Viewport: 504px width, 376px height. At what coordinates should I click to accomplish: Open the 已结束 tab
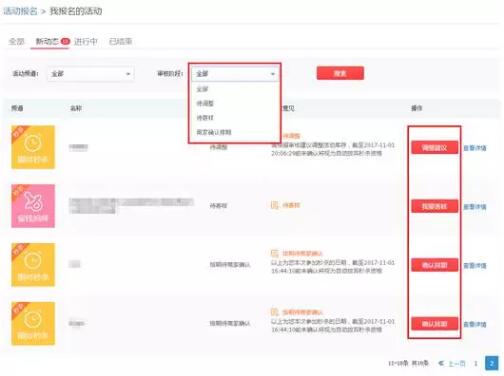(120, 41)
